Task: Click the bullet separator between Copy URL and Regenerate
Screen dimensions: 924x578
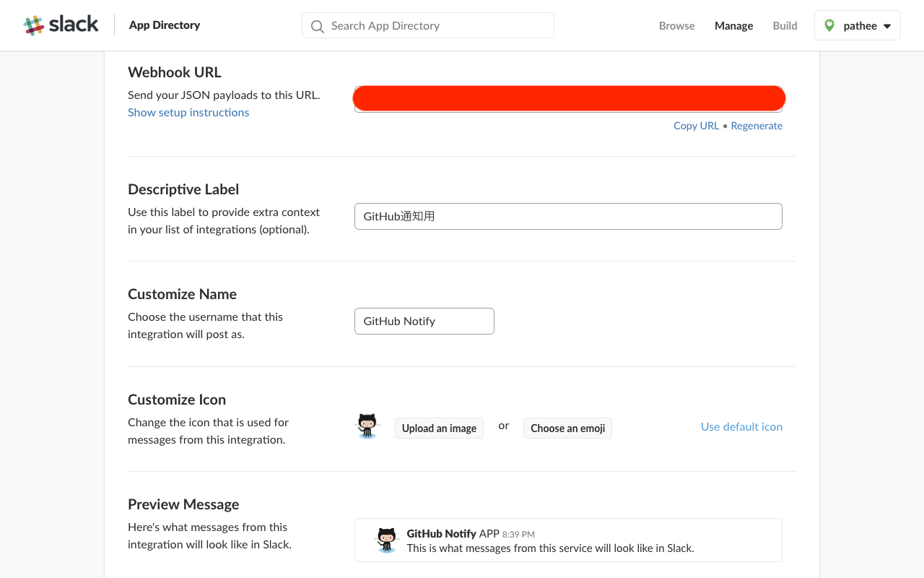Action: [725, 126]
